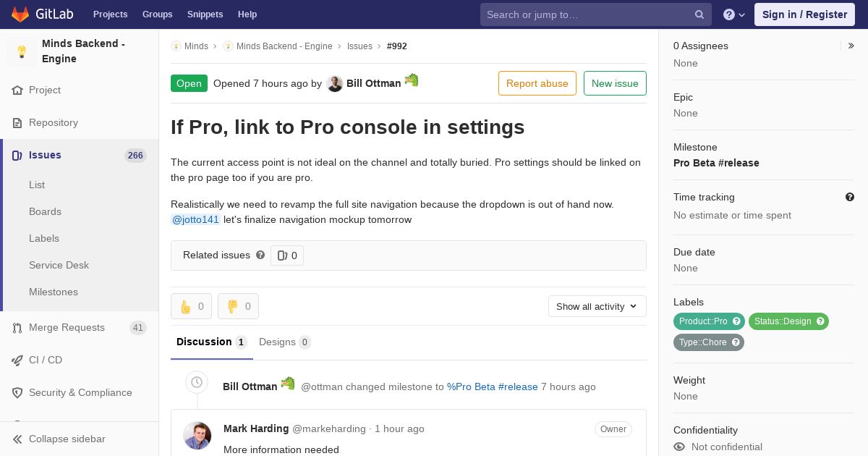
Task: Switch to the Discussion tab
Action: coord(212,342)
